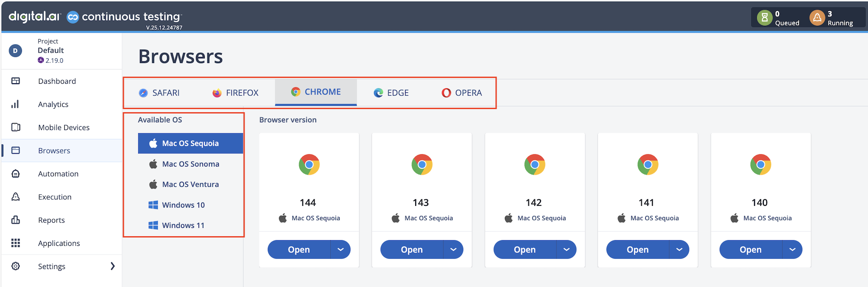Select the Chrome tab
The height and width of the screenshot is (287, 868).
[x=316, y=92]
